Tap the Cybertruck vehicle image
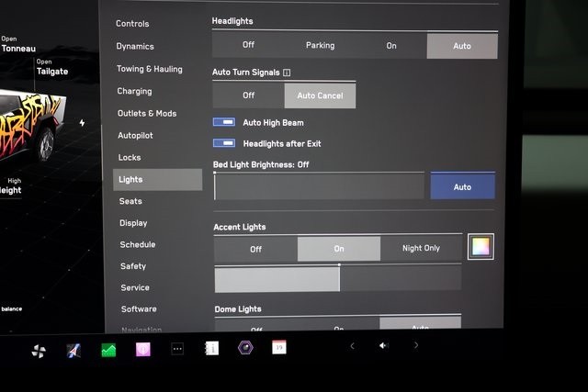This screenshot has height=392, width=588. coord(32,126)
